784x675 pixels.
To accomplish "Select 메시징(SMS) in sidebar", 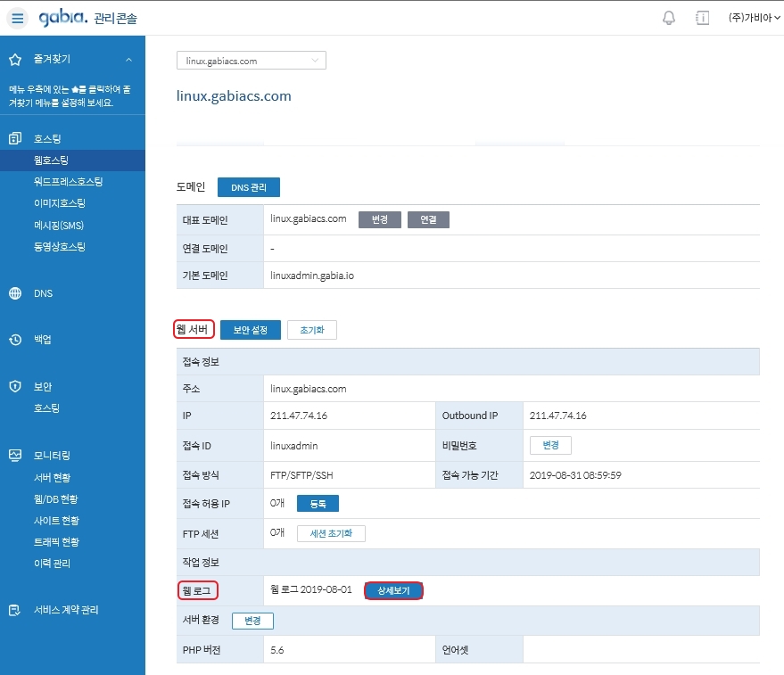I will click(59, 225).
